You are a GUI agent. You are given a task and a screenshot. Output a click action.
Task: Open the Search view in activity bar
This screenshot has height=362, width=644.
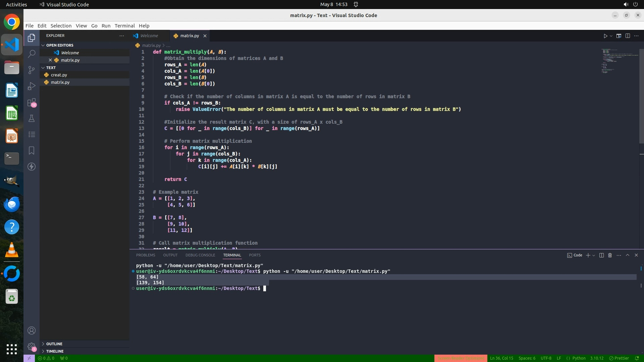[32, 54]
